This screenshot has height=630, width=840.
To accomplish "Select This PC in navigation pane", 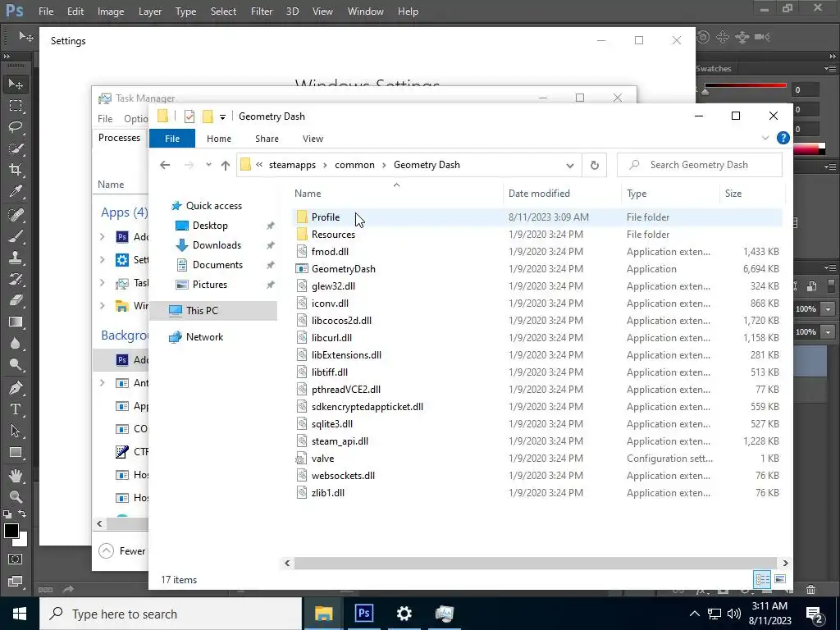I will pos(202,311).
